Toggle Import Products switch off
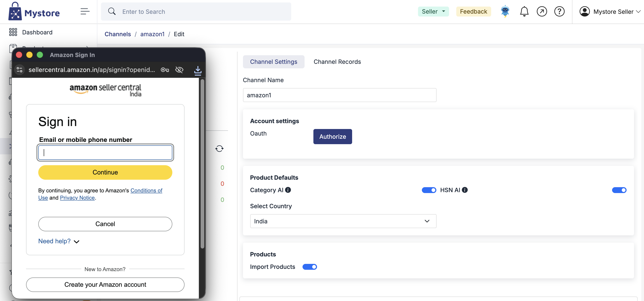The width and height of the screenshot is (644, 301). coord(310,267)
